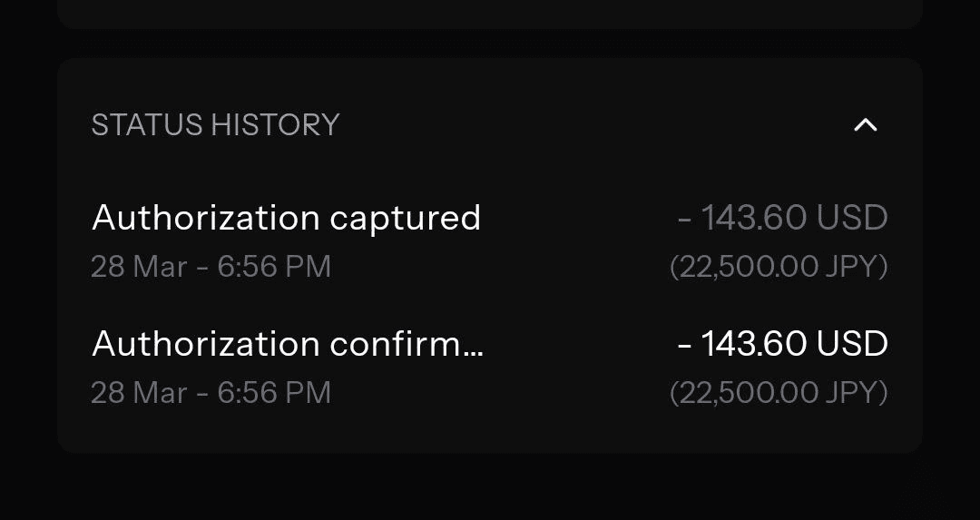980x520 pixels.
Task: Click the JPY amount under Authorization confirm…
Action: point(778,393)
